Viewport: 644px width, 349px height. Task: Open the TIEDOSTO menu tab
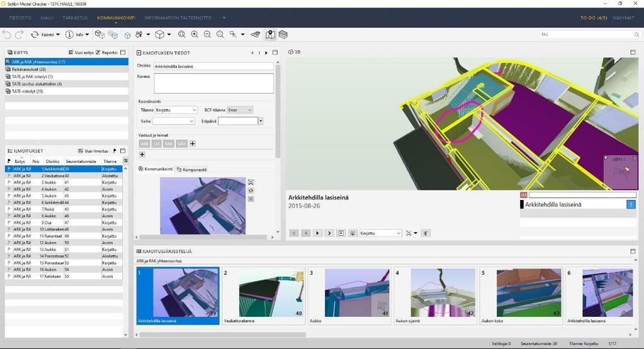[20, 18]
